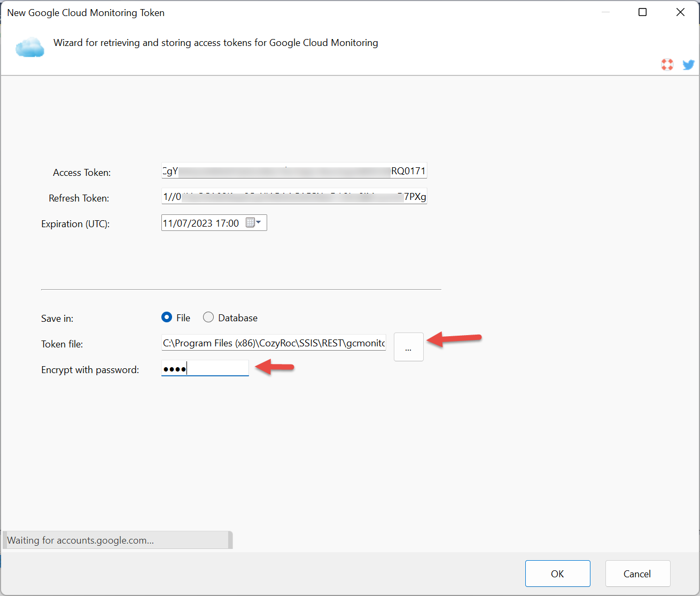Screen dimensions: 700x596
Task: Click the 'Encrypt with password:' label
Action: tap(90, 370)
